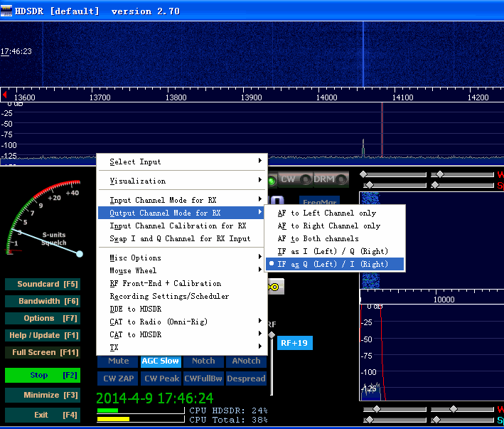Open RF Front-End + Calibration
This screenshot has height=429, width=504.
tap(182, 283)
